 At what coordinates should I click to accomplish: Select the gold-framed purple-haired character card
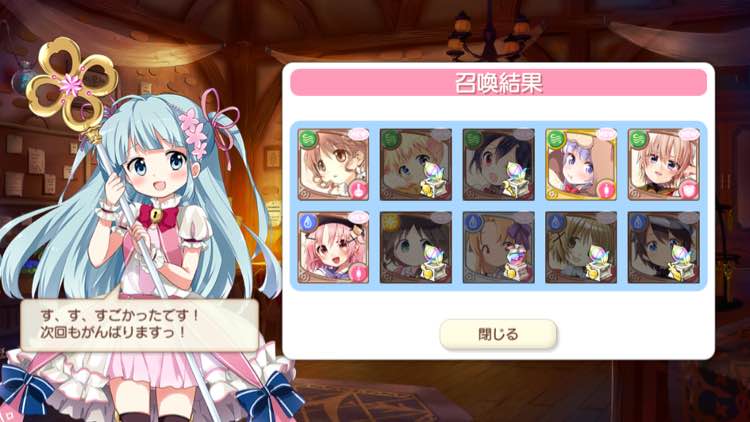[581, 164]
